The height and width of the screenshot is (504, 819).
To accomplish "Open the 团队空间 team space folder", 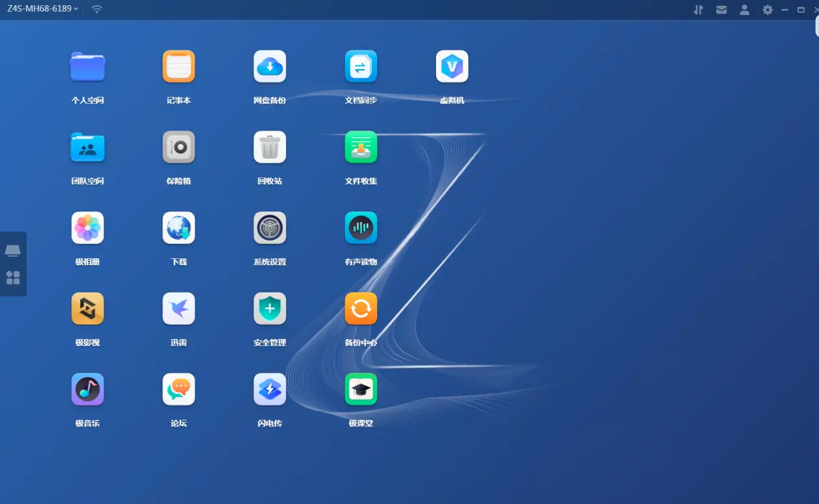I will 87,148.
